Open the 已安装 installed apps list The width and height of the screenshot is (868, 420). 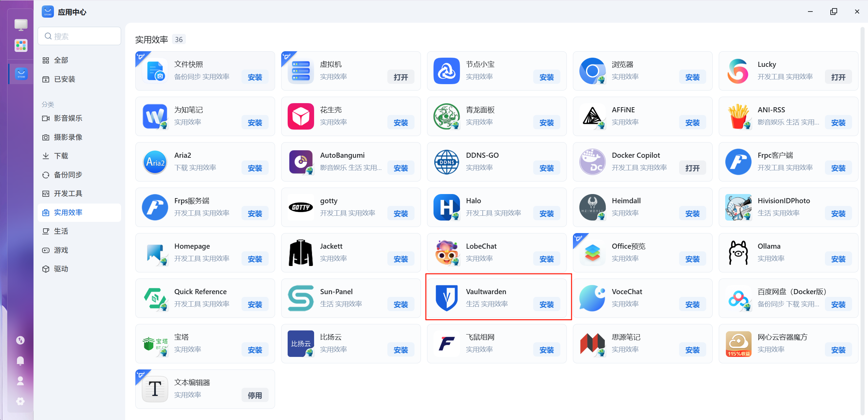pyautogui.click(x=64, y=79)
